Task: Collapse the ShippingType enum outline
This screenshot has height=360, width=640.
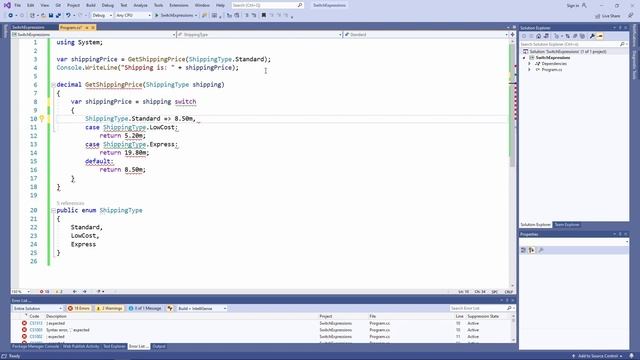Action: [x=53, y=211]
